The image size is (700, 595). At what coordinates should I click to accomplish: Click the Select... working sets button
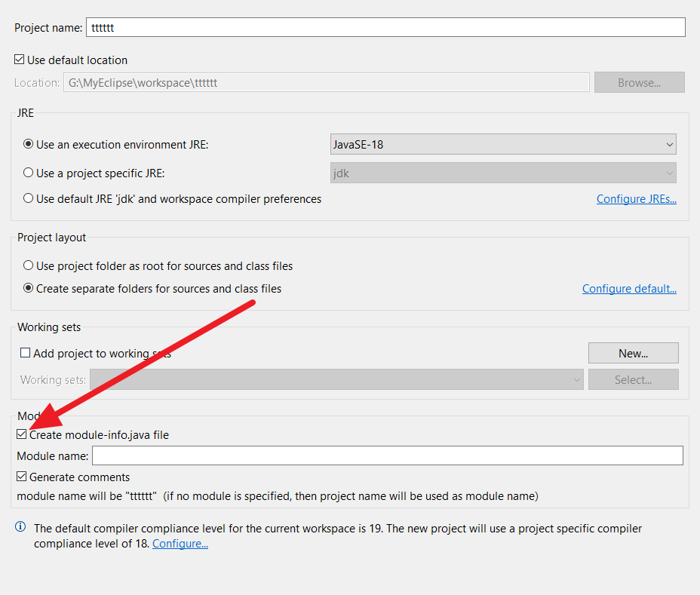(x=633, y=379)
